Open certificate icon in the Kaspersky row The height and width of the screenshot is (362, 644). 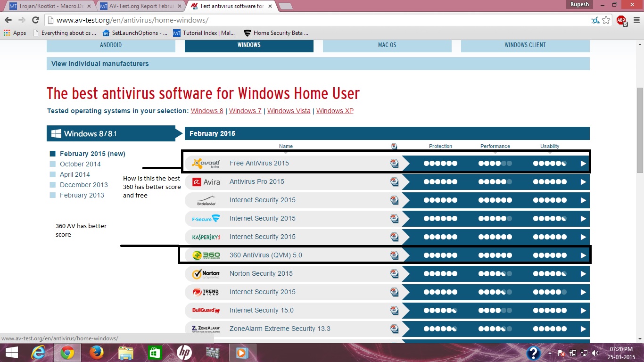394,237
